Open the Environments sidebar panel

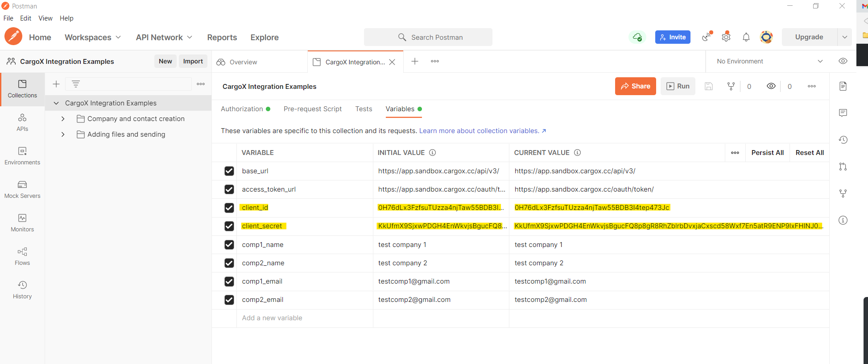(22, 156)
